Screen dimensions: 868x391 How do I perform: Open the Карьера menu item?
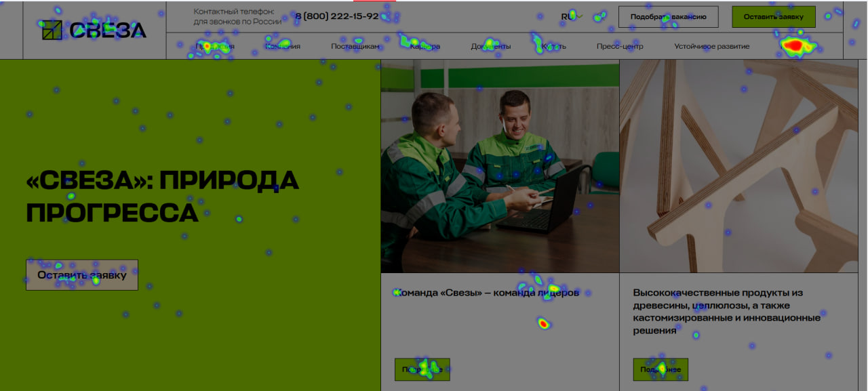425,47
